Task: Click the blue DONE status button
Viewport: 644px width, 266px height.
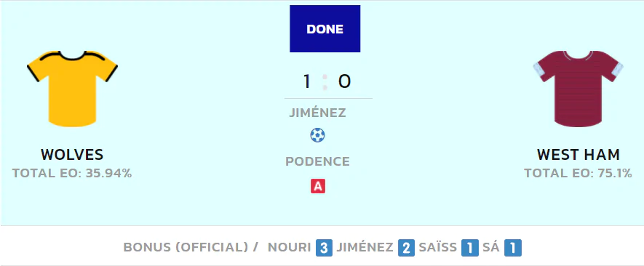Action: [325, 29]
